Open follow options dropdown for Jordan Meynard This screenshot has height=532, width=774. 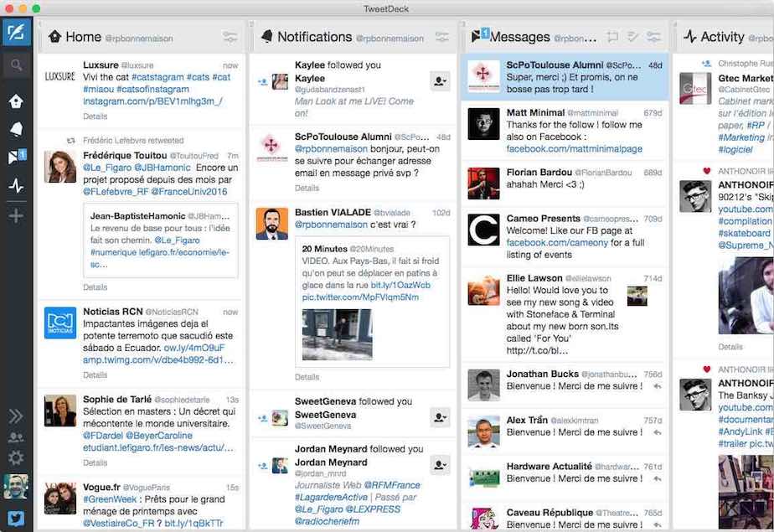pyautogui.click(x=440, y=465)
